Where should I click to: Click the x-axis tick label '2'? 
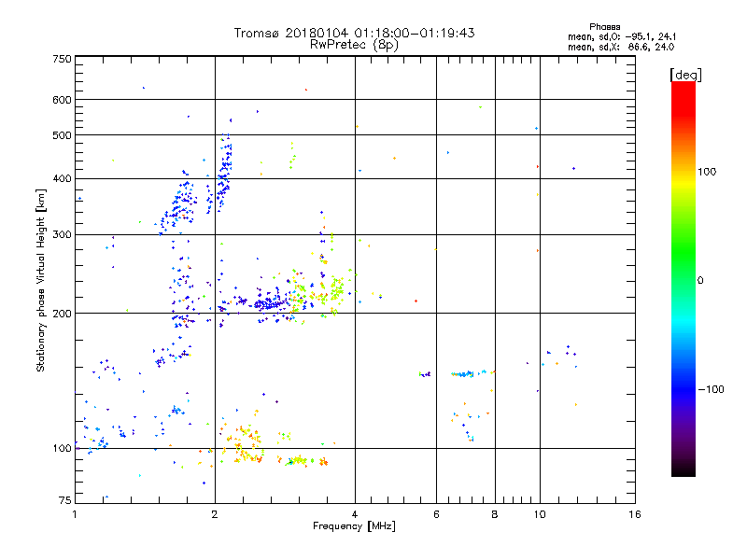215,514
